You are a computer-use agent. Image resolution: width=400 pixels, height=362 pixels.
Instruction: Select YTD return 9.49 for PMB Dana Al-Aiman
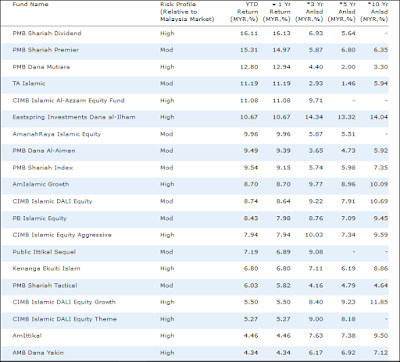tap(251, 151)
